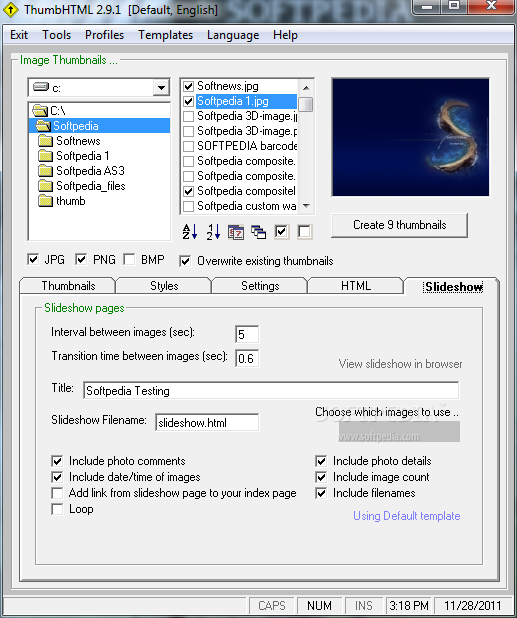The width and height of the screenshot is (517, 618).
Task: Select the Softpedia_files folder
Action: point(91,186)
